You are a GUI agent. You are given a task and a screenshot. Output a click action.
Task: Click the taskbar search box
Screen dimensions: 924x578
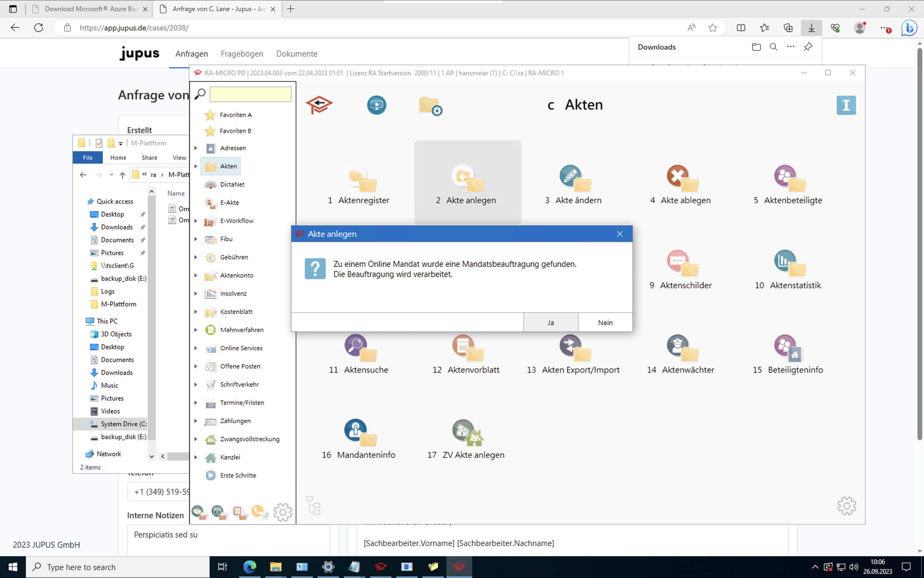coord(118,567)
